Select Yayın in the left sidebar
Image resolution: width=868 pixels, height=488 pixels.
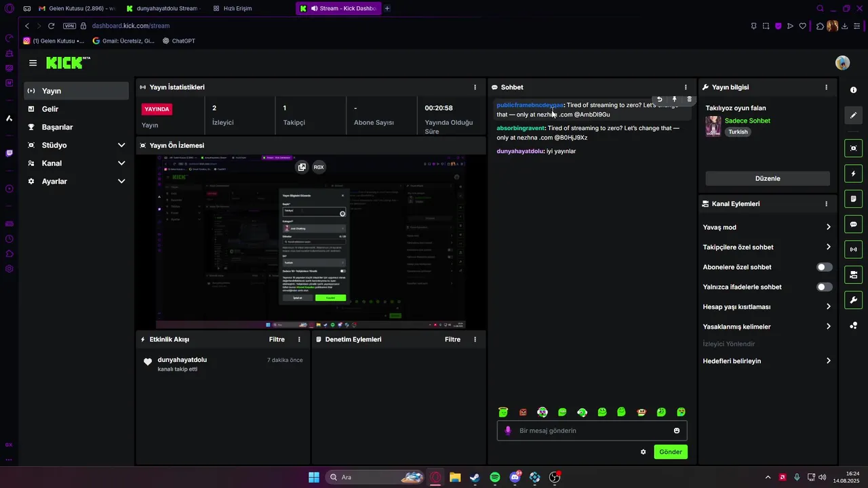click(x=76, y=91)
